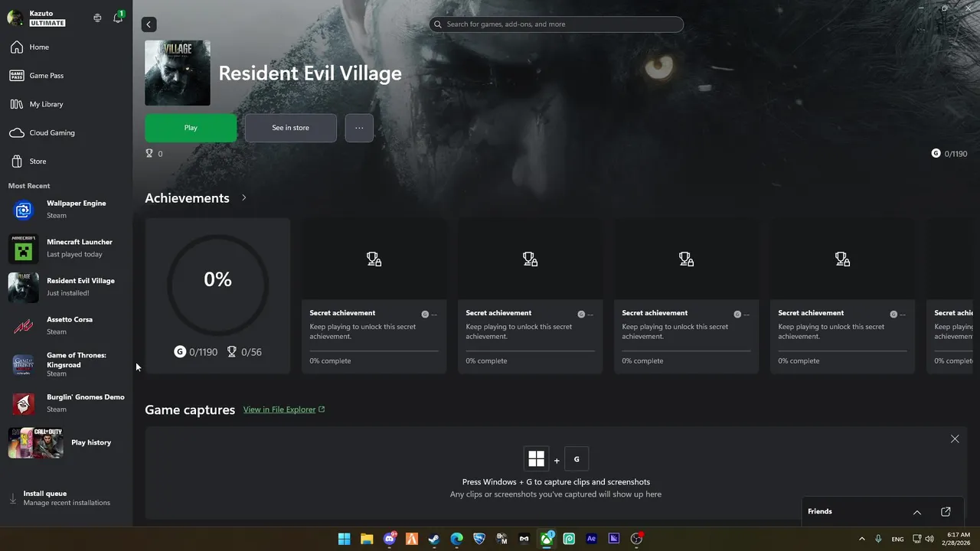Open Play history
980x551 pixels.
pyautogui.click(x=67, y=442)
